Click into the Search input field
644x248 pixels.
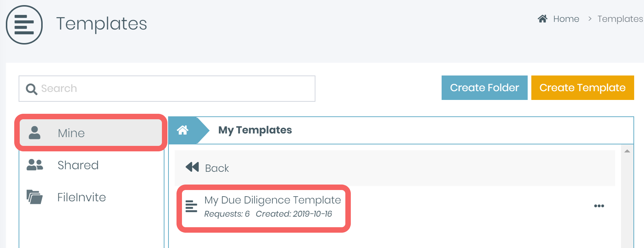(x=175, y=89)
